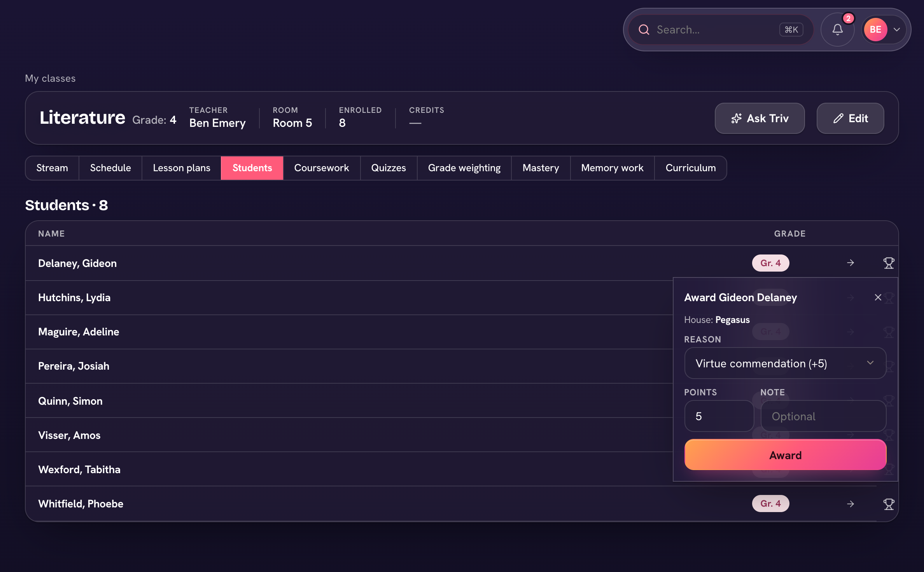Select student Visser, Amos
This screenshot has width=924, height=572.
click(x=69, y=435)
